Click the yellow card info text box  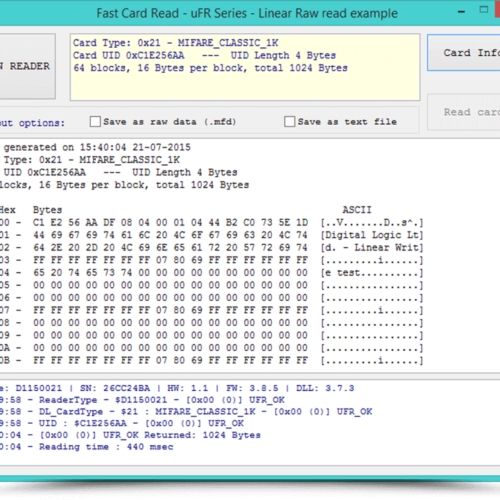pyautogui.click(x=245, y=67)
